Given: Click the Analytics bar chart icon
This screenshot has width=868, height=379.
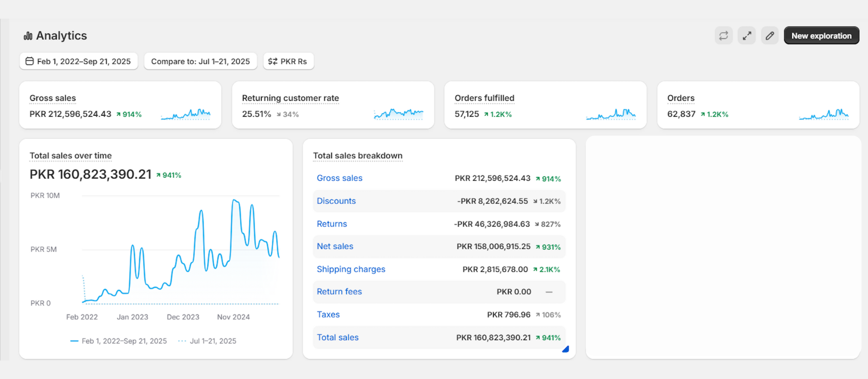Looking at the screenshot, I should pyautogui.click(x=28, y=36).
